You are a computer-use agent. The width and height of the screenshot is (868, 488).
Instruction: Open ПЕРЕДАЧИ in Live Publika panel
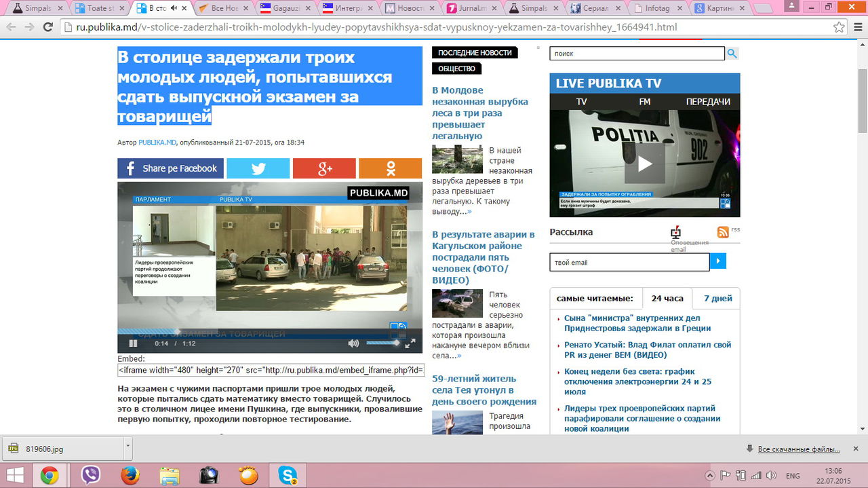click(708, 102)
